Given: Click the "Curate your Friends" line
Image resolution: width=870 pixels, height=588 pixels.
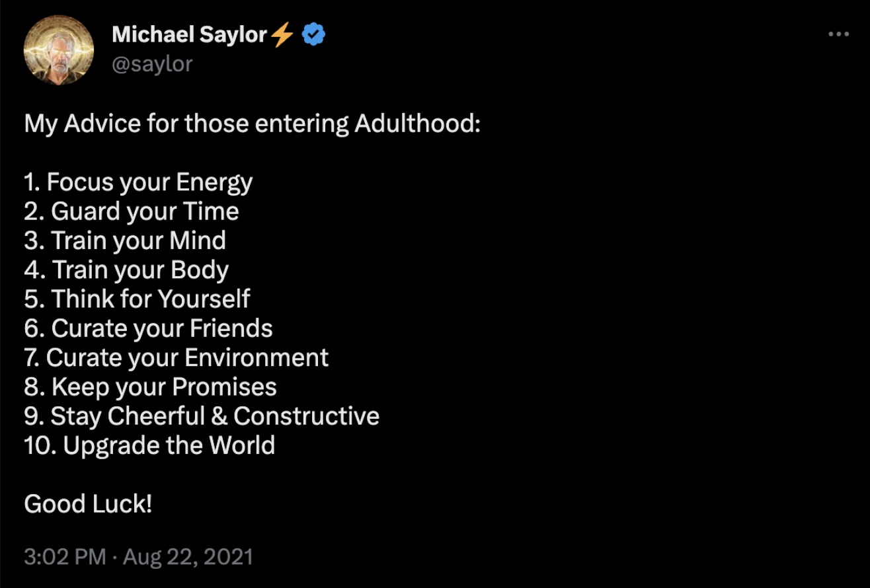Looking at the screenshot, I should [149, 328].
